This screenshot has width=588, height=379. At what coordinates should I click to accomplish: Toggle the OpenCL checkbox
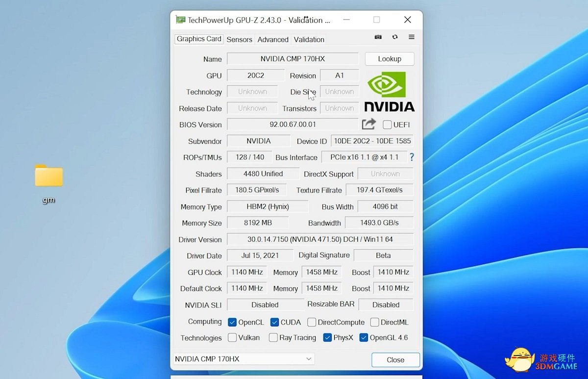tap(232, 322)
